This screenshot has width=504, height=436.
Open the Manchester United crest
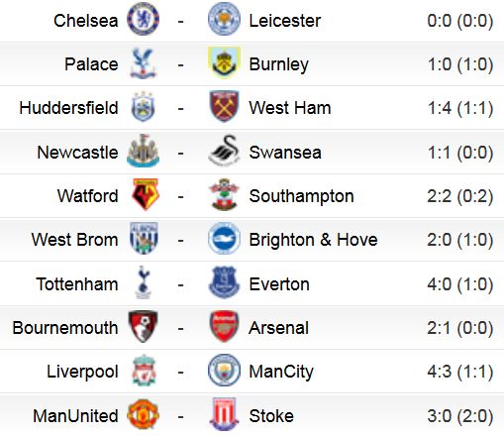click(143, 414)
